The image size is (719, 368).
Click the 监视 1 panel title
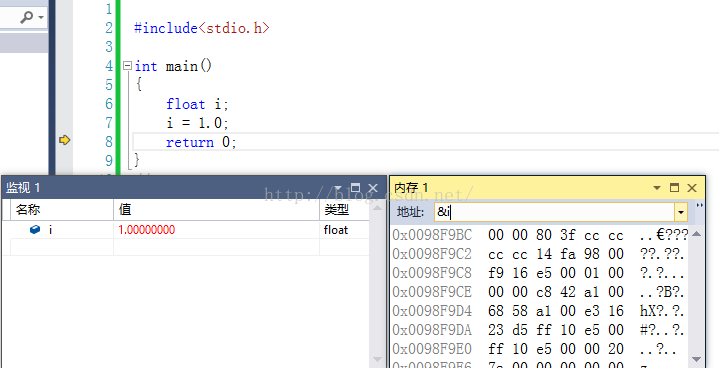coord(23,187)
